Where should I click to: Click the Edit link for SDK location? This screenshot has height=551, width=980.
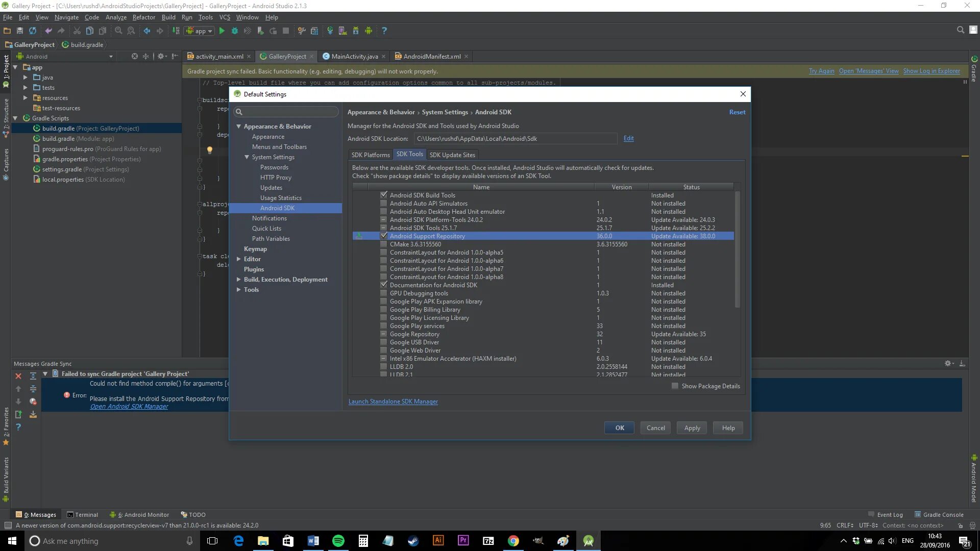(x=628, y=138)
